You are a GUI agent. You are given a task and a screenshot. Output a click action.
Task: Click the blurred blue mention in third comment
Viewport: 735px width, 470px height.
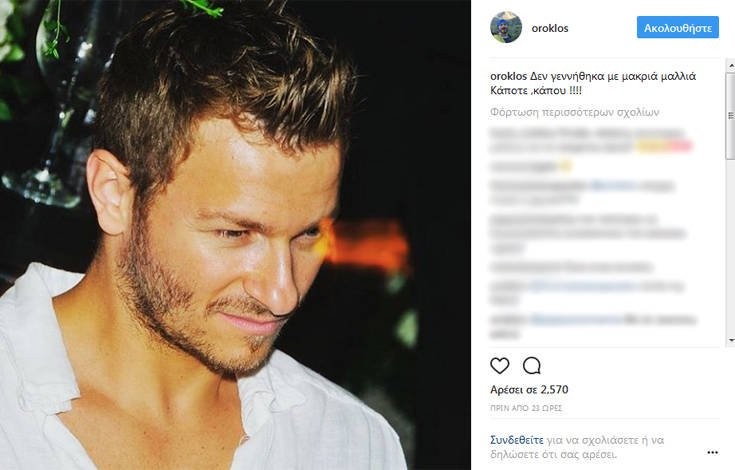coord(614,186)
